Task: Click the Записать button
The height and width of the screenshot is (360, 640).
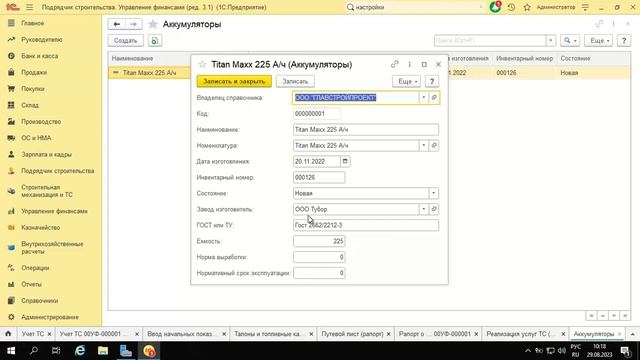Action: (295, 81)
